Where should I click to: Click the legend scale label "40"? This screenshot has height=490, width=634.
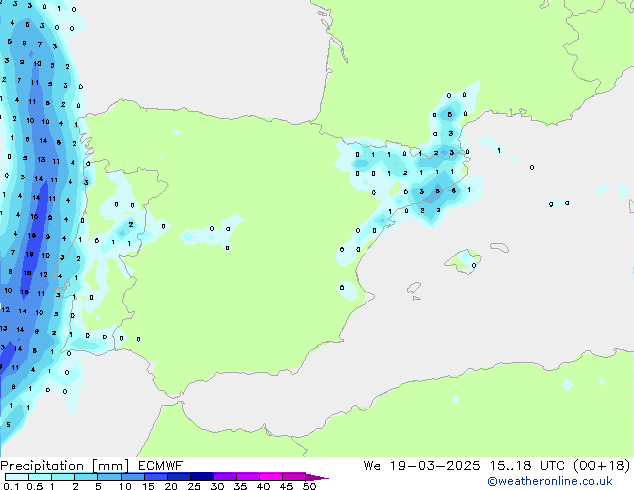(x=263, y=486)
